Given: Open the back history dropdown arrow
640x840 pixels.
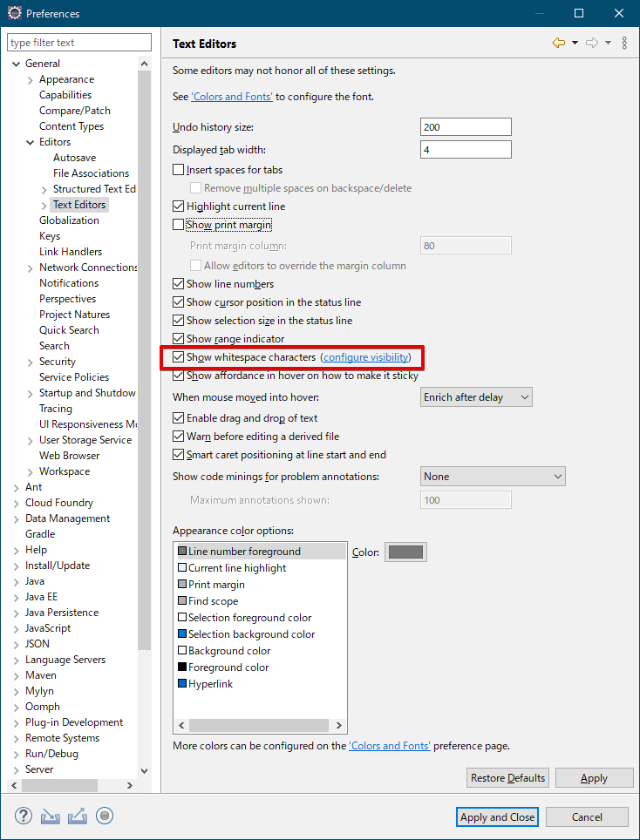Looking at the screenshot, I should pyautogui.click(x=575, y=43).
